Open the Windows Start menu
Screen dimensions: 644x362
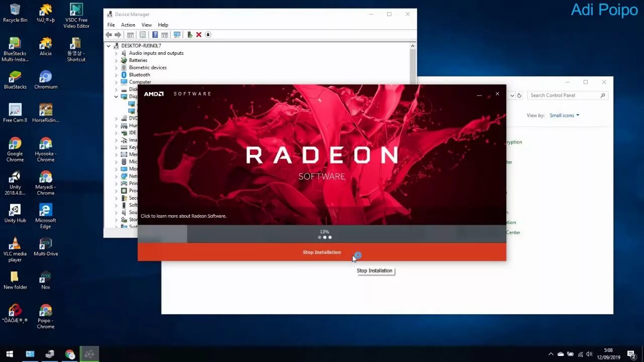point(10,354)
